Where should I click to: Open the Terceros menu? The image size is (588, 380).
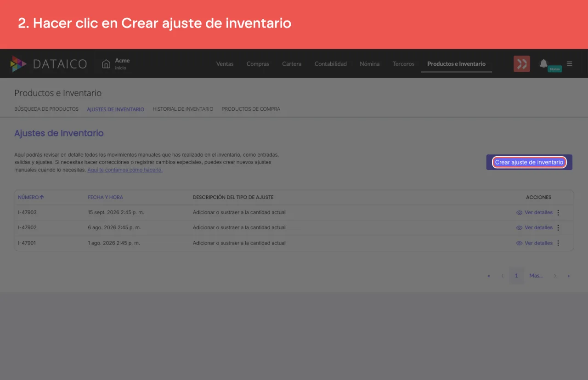click(403, 64)
